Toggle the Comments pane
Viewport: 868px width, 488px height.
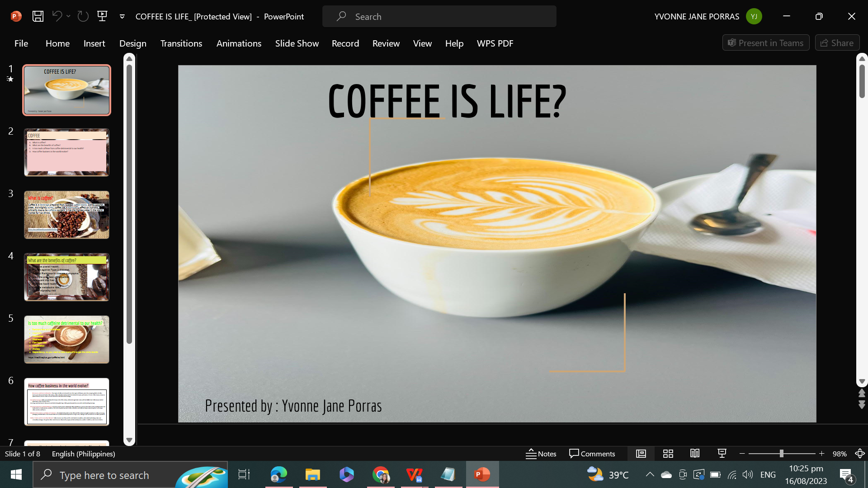point(592,454)
